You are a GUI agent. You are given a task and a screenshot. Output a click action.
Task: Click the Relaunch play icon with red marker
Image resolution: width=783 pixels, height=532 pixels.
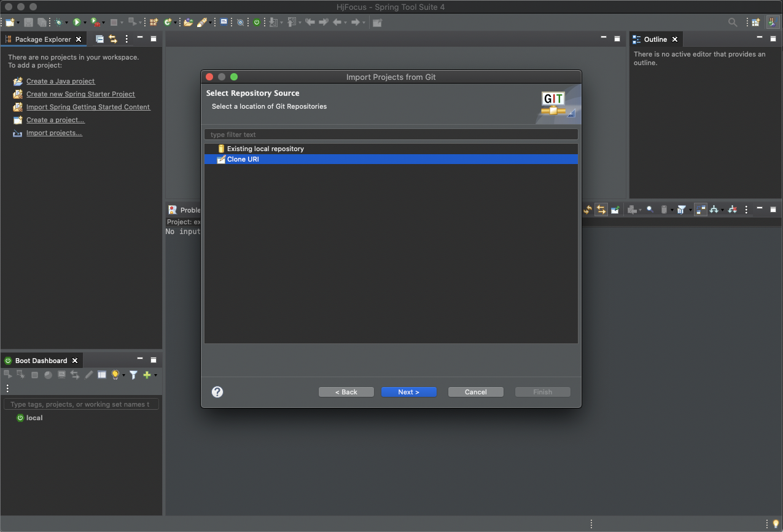(95, 22)
